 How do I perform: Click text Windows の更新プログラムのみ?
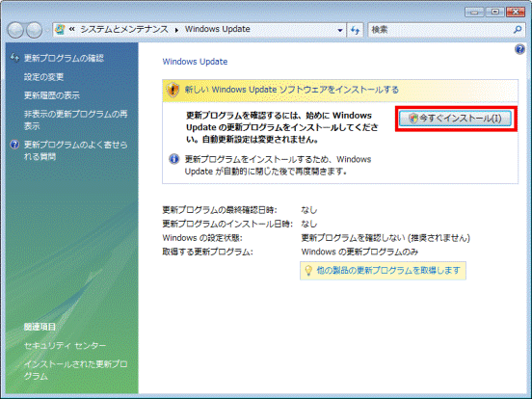click(x=359, y=253)
